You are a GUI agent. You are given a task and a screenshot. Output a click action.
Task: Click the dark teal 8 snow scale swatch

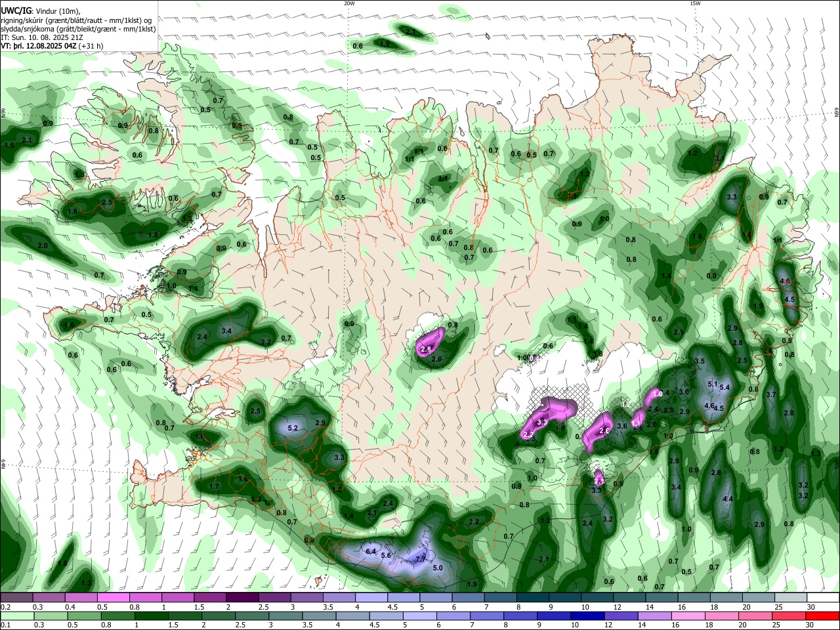pos(532,597)
